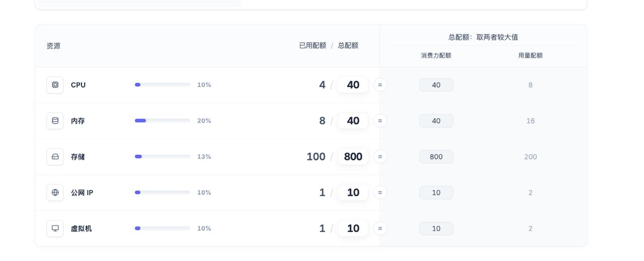Click the 总配额 header label
Viewport: 644px width, 261px height.
348,45
